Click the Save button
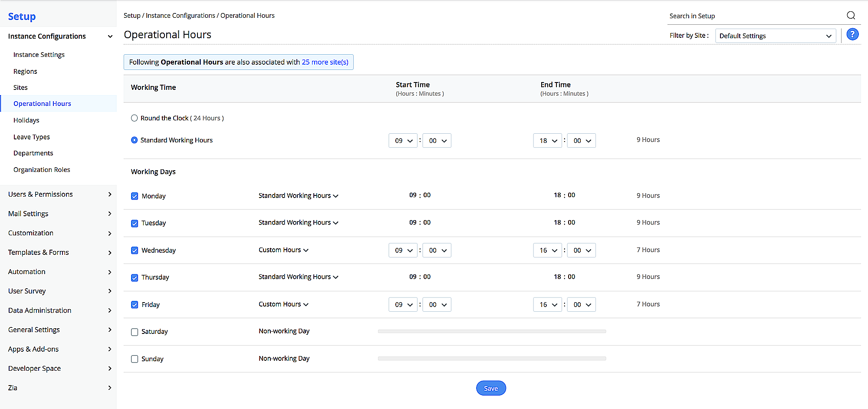This screenshot has height=409, width=868. (491, 388)
